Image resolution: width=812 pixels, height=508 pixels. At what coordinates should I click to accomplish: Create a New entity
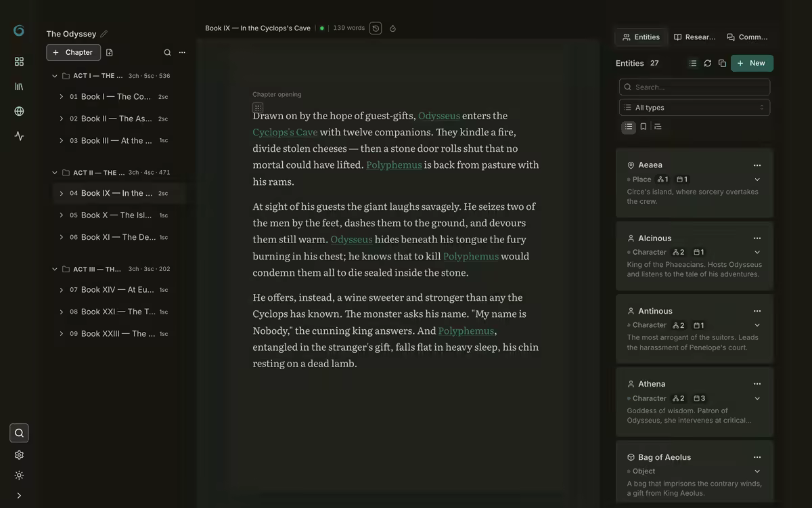click(752, 63)
